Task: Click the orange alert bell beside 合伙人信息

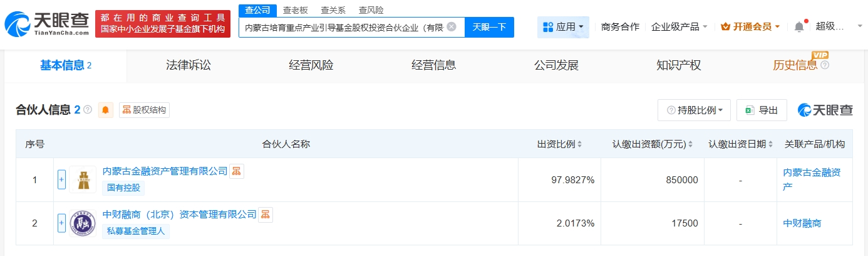Action: [x=106, y=110]
